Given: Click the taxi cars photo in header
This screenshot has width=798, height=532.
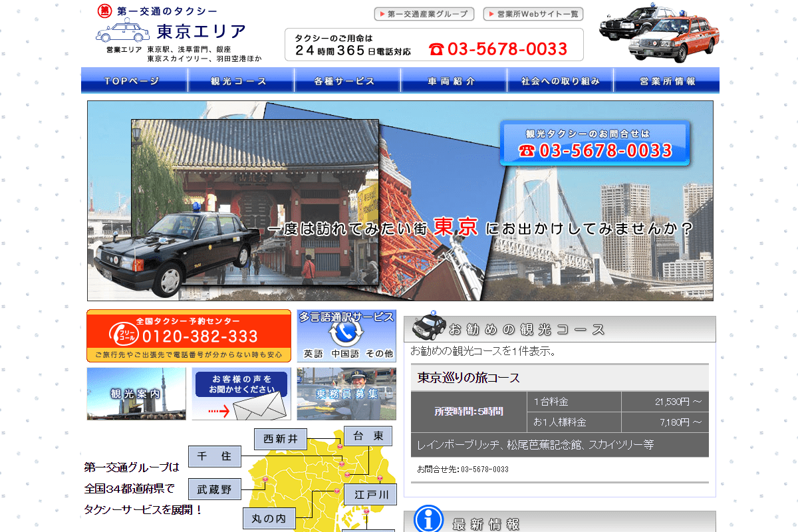Looking at the screenshot, I should pos(660,32).
